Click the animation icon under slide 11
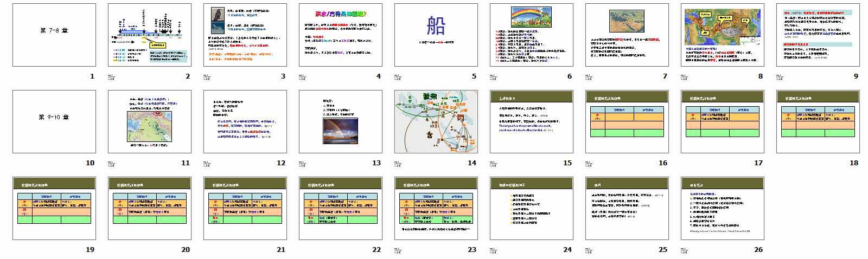Screen dimensions: 868x259 112,163
